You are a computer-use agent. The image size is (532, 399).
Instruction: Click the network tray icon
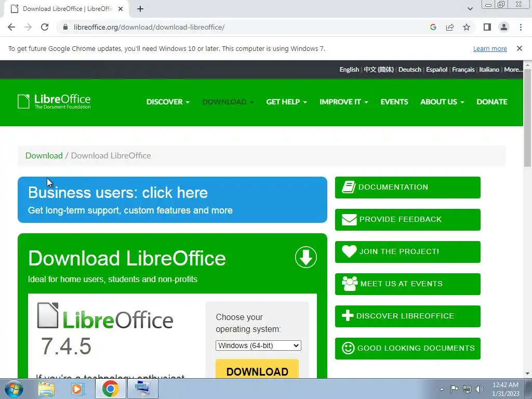tap(467, 389)
